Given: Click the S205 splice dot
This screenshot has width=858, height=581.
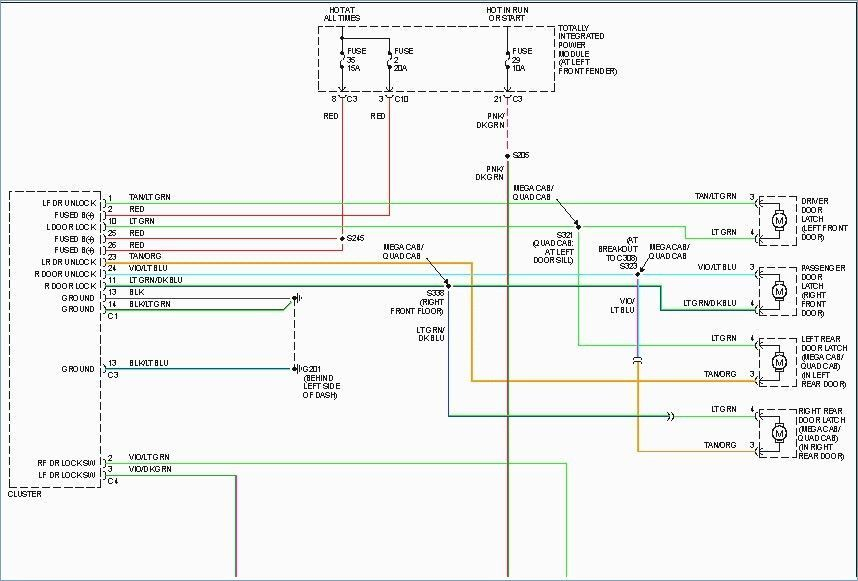Looking at the screenshot, I should click(x=507, y=156).
